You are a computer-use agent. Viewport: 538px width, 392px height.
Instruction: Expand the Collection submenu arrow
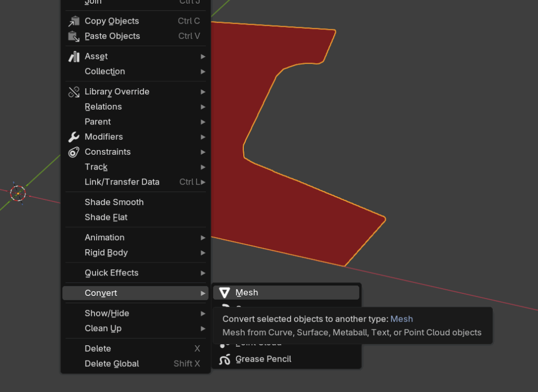(203, 72)
